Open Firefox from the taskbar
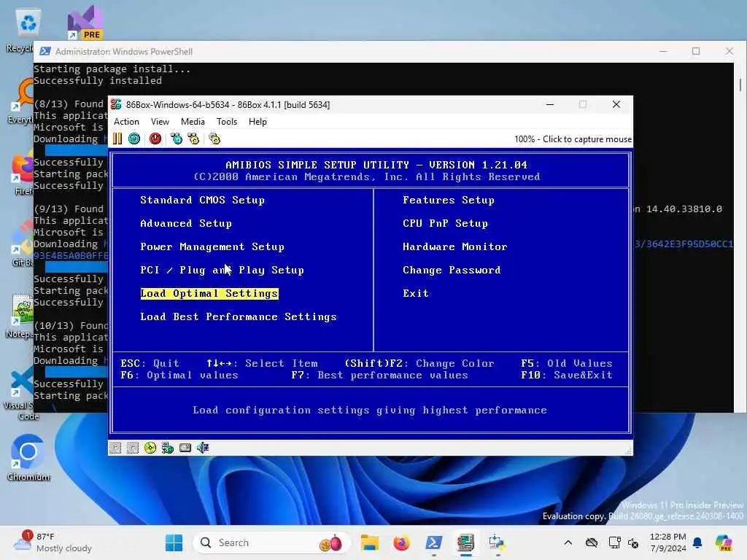The height and width of the screenshot is (560, 747). coord(402,542)
